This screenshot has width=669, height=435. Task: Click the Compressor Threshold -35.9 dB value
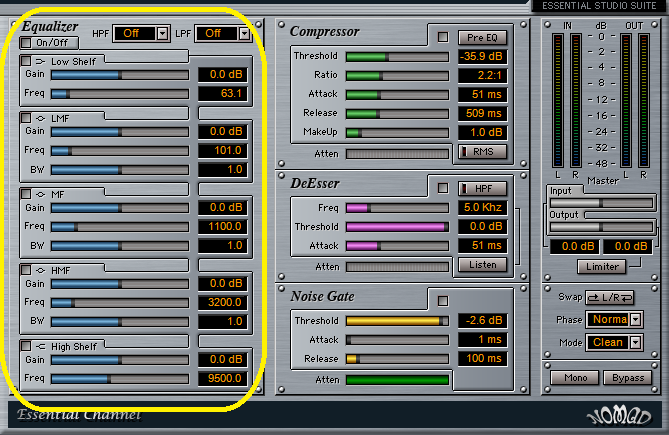tap(483, 56)
